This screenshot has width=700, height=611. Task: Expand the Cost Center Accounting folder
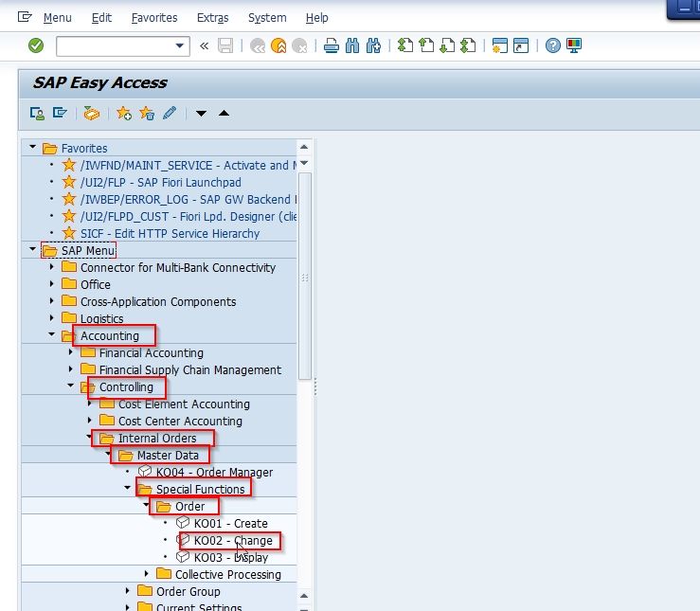tap(89, 421)
